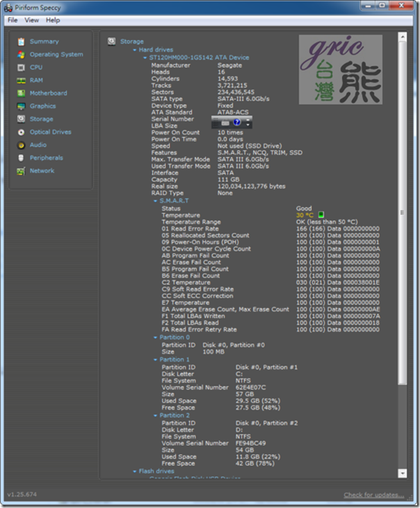The height and width of the screenshot is (508, 420).
Task: Select the F1 Total LBAs Written row
Action: [x=270, y=316]
